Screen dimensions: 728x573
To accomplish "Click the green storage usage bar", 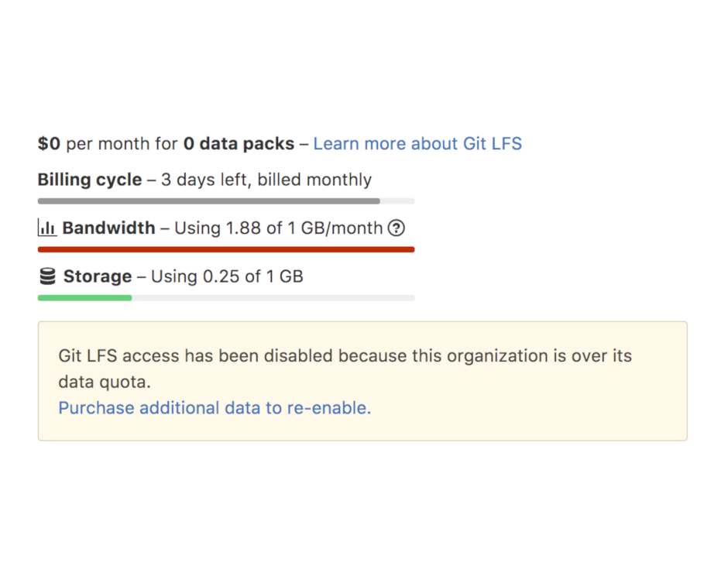I will click(x=84, y=298).
